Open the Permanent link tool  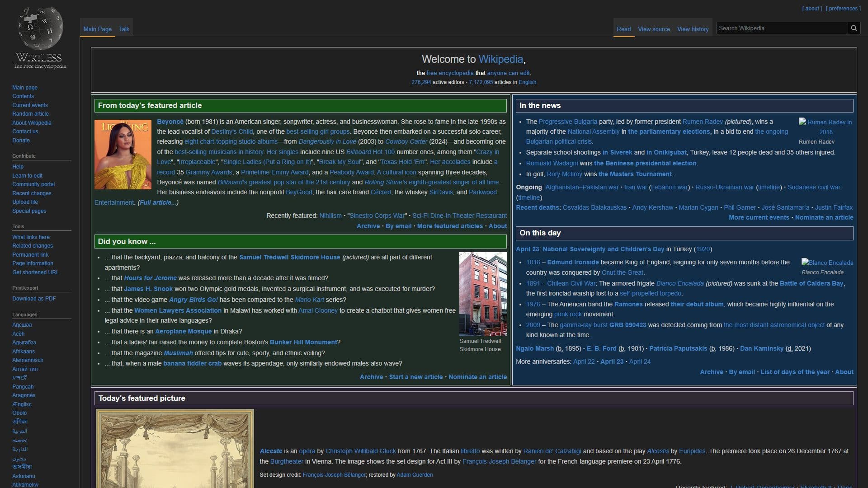30,255
